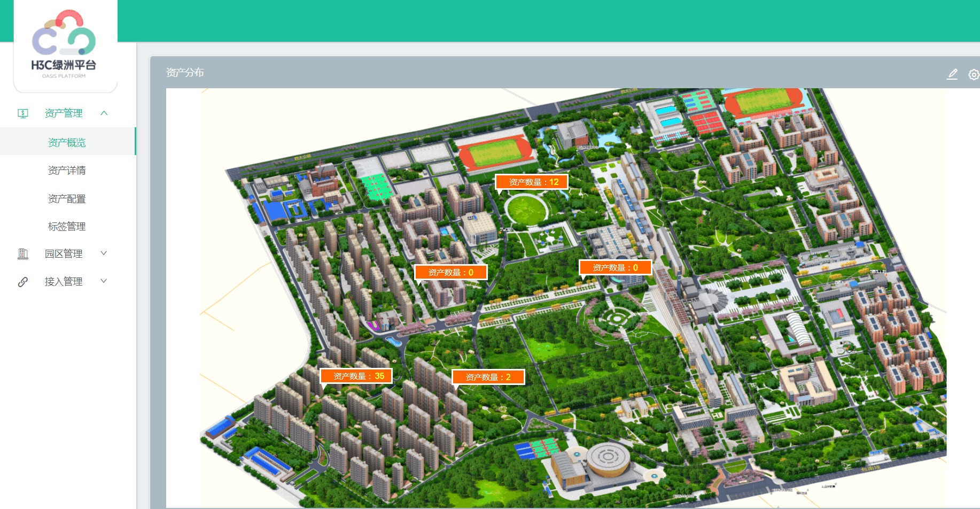Click the H3C Oasis Platform logo

pos(64,45)
